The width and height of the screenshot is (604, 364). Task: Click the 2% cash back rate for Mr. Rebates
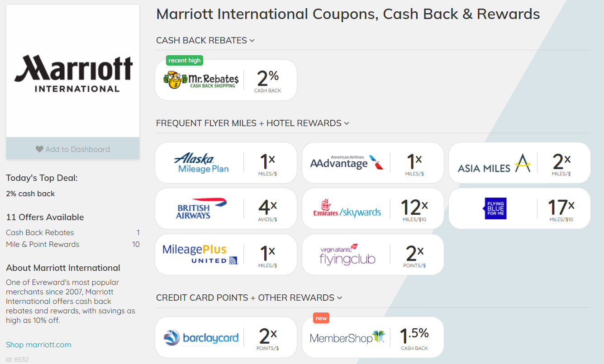point(268,80)
